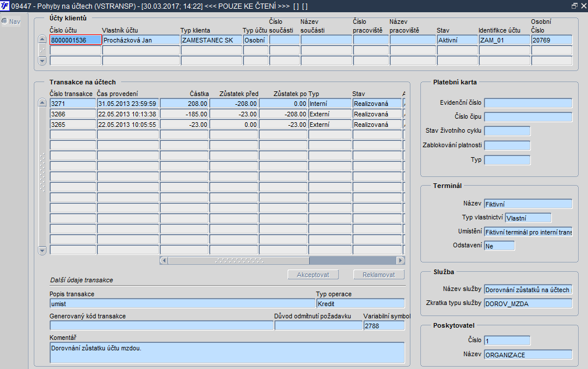This screenshot has width=588, height=369.
Task: Select the Nav radio button
Action: coord(4,22)
